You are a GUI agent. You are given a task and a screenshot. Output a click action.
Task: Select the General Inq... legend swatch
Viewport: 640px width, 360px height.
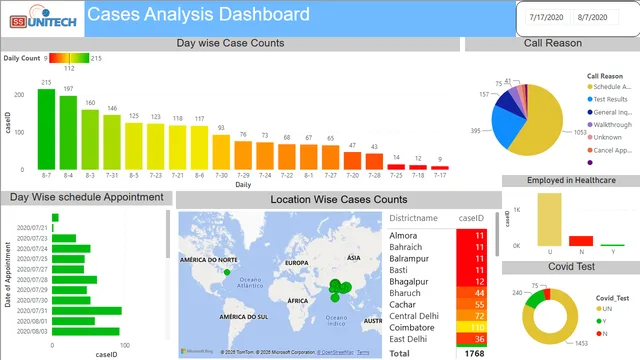pyautogui.click(x=590, y=112)
